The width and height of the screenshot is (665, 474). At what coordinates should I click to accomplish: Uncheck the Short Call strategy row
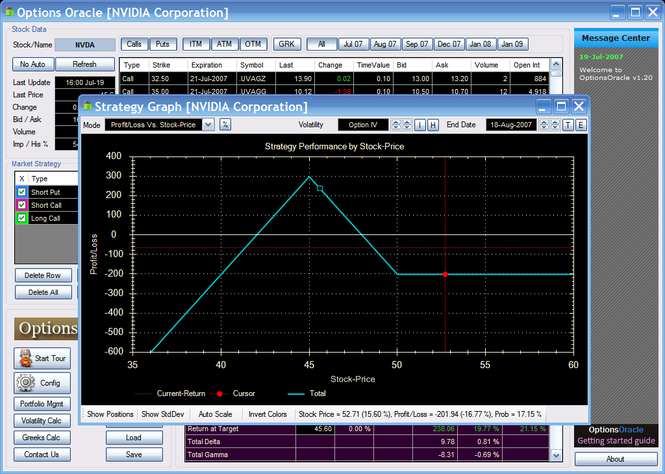tap(21, 204)
